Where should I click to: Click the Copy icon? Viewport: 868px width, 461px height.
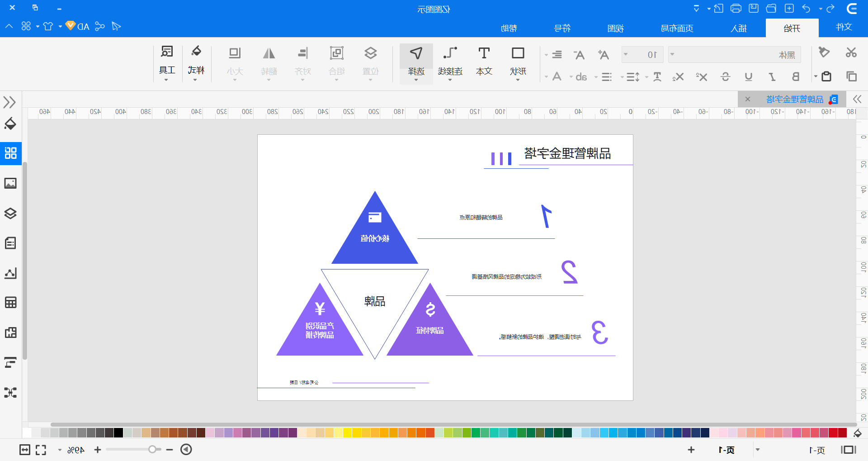coord(851,76)
